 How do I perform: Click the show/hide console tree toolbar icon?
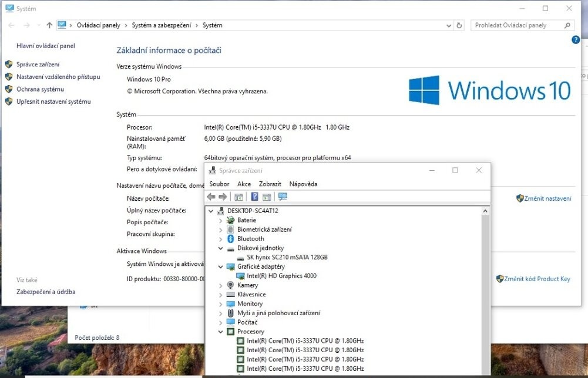click(239, 197)
